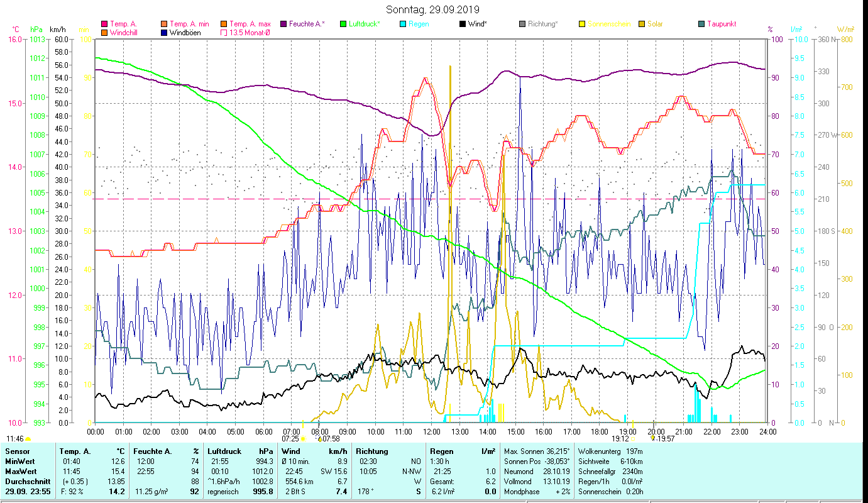Screen dimensions: 868x503
Task: Click the 'Windböen' legend label
Action: 185,32
